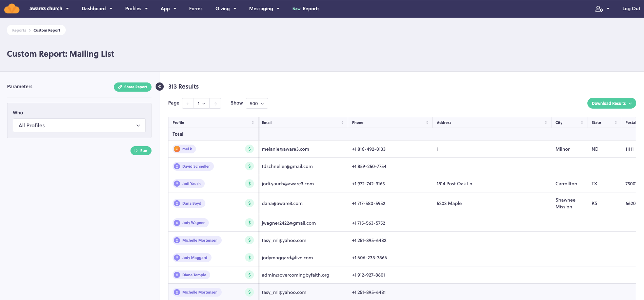Open the Forms page
644x300 pixels.
(x=196, y=8)
